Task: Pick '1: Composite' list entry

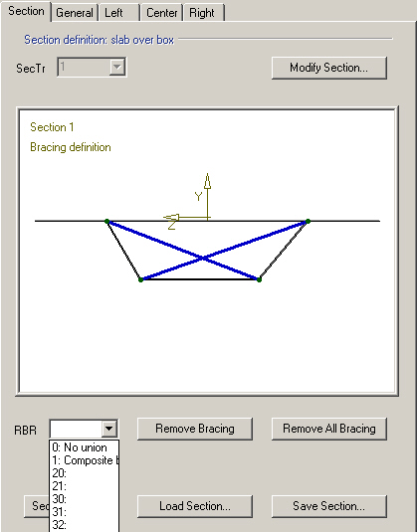Action: 85,460
